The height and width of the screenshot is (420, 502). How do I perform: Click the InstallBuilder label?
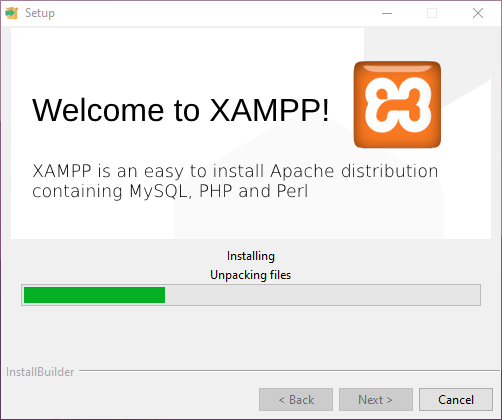(40, 372)
